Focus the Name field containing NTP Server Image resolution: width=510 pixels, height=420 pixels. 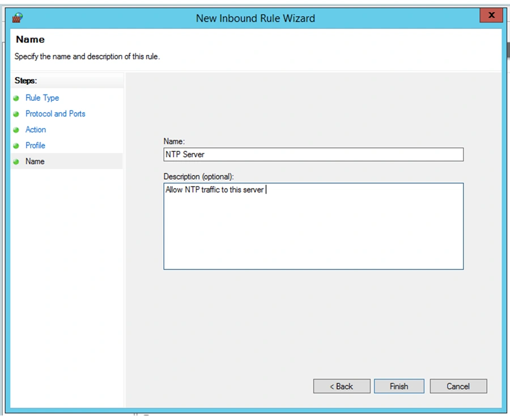(313, 155)
